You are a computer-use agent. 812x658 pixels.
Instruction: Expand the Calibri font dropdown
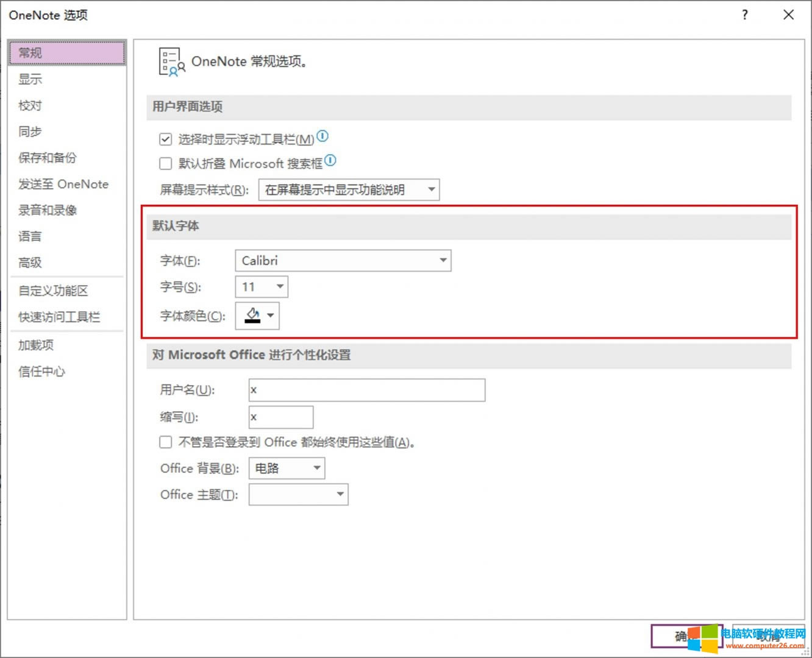tap(343, 261)
